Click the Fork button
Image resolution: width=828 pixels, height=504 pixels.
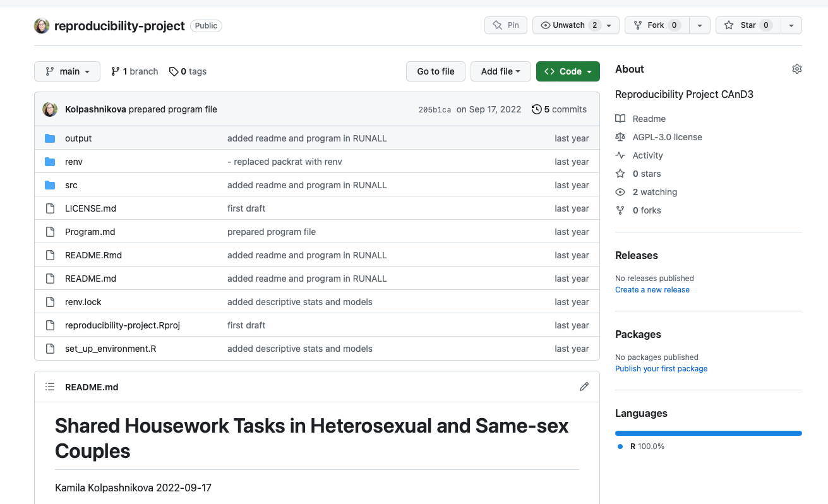657,25
